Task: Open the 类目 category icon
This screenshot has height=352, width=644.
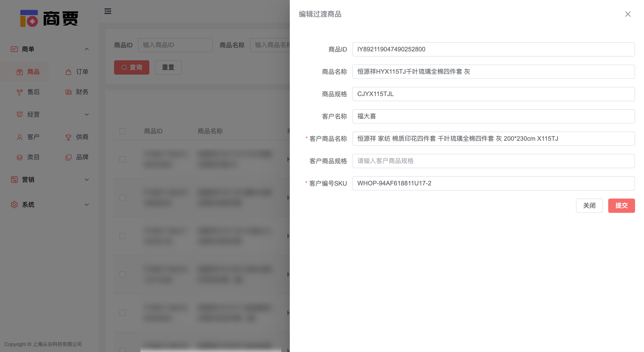Action: pyautogui.click(x=20, y=157)
